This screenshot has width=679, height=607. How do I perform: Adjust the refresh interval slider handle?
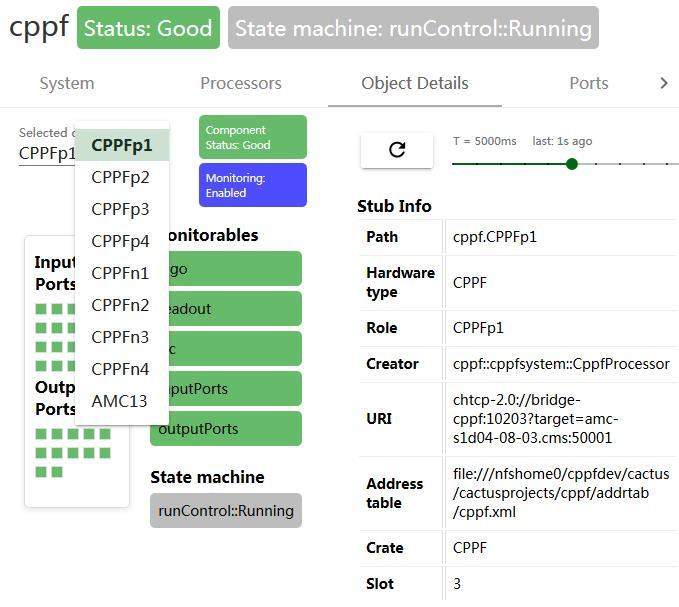572,164
